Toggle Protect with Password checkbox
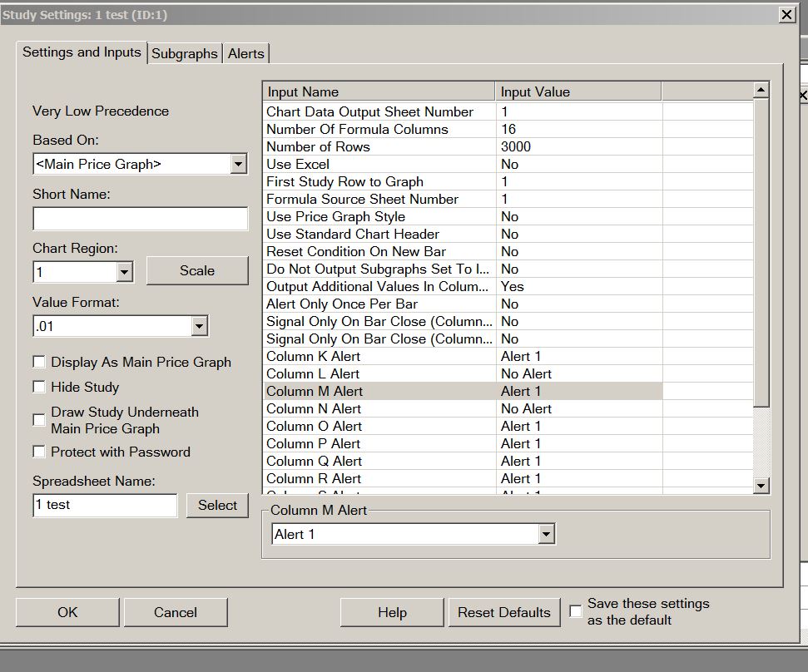The height and width of the screenshot is (672, 808). pos(39,452)
